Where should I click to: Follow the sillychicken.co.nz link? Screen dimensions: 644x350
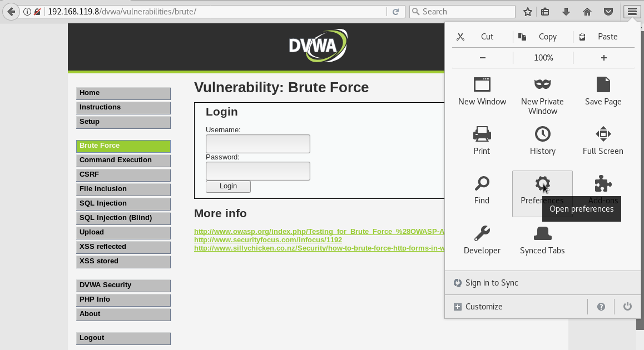tap(319, 248)
